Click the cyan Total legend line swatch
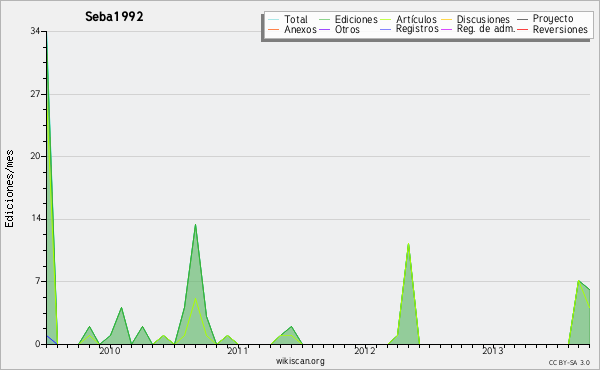 [x=273, y=19]
